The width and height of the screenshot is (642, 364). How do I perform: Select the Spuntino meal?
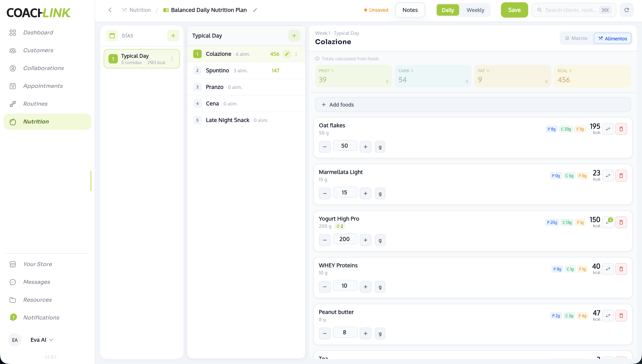(246, 70)
